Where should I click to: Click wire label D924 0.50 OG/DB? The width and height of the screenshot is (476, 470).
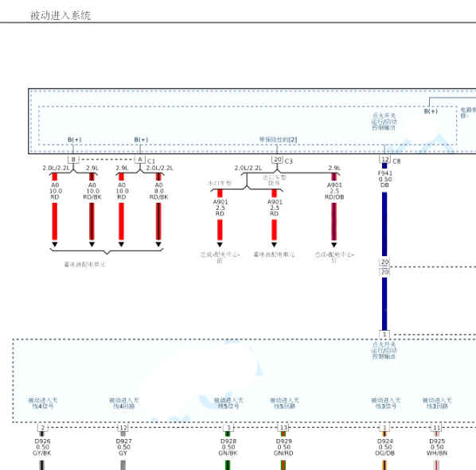point(385,447)
